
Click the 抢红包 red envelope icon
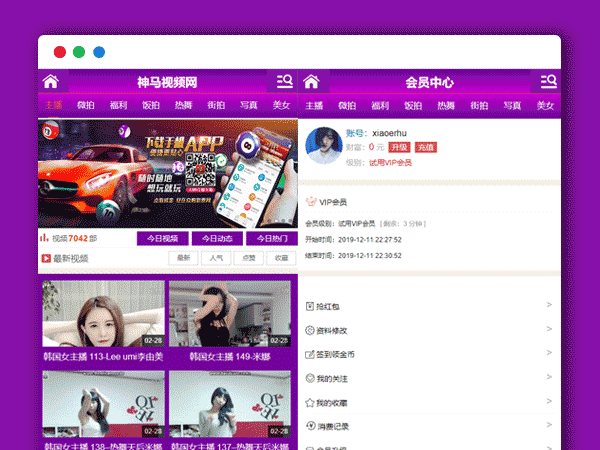(x=309, y=306)
